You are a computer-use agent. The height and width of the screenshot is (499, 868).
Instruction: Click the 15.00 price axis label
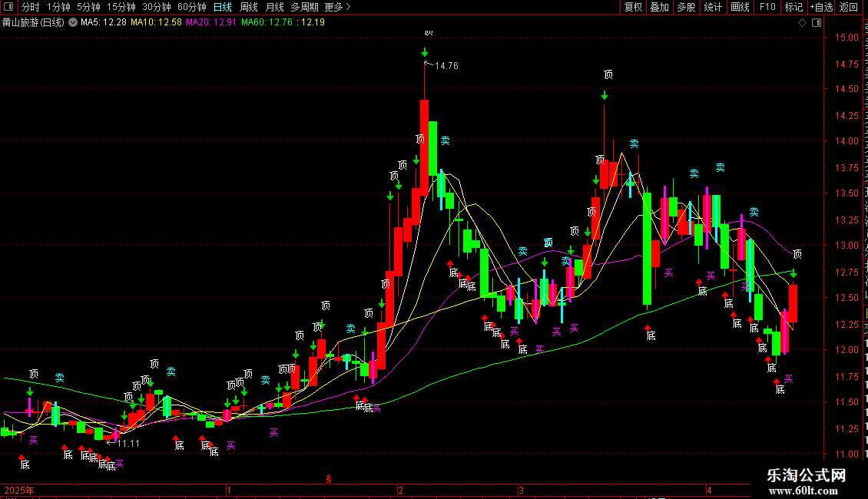coord(847,38)
